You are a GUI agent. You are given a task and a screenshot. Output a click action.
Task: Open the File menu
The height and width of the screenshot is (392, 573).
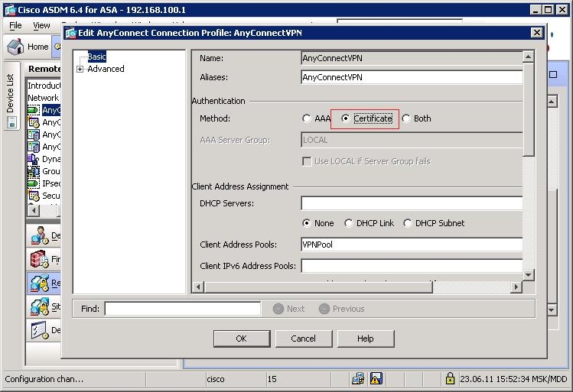coord(15,25)
